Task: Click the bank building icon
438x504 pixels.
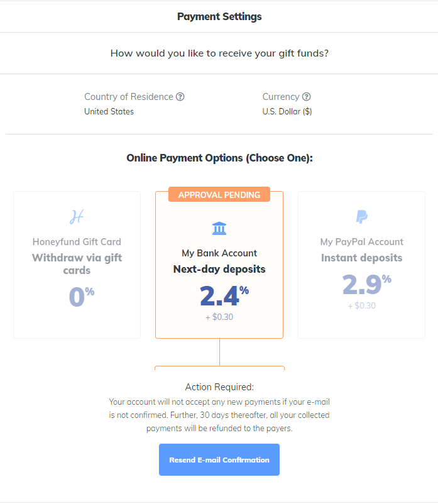Action: [x=219, y=228]
